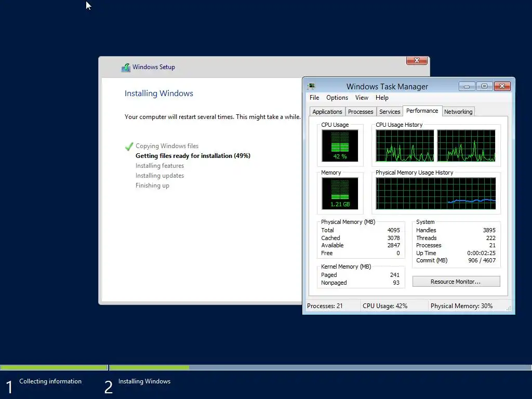The width and height of the screenshot is (532, 399).
Task: Minimize the Windows Task Manager window
Action: pyautogui.click(x=467, y=87)
